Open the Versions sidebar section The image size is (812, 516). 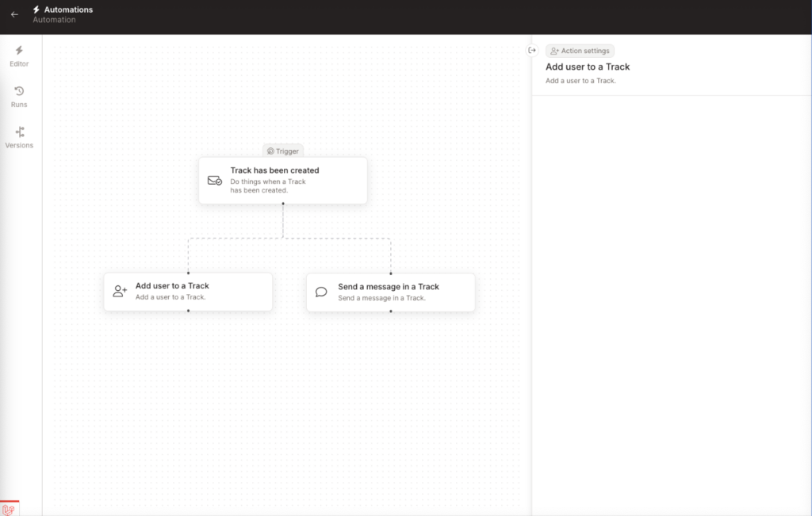pyautogui.click(x=19, y=138)
